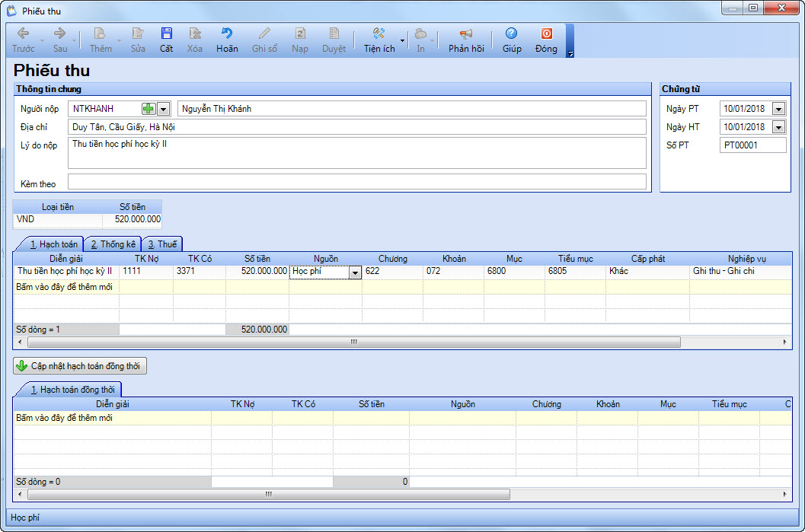This screenshot has height=532, width=805.
Task: Save the voucher with Cất icon
Action: coord(166,33)
